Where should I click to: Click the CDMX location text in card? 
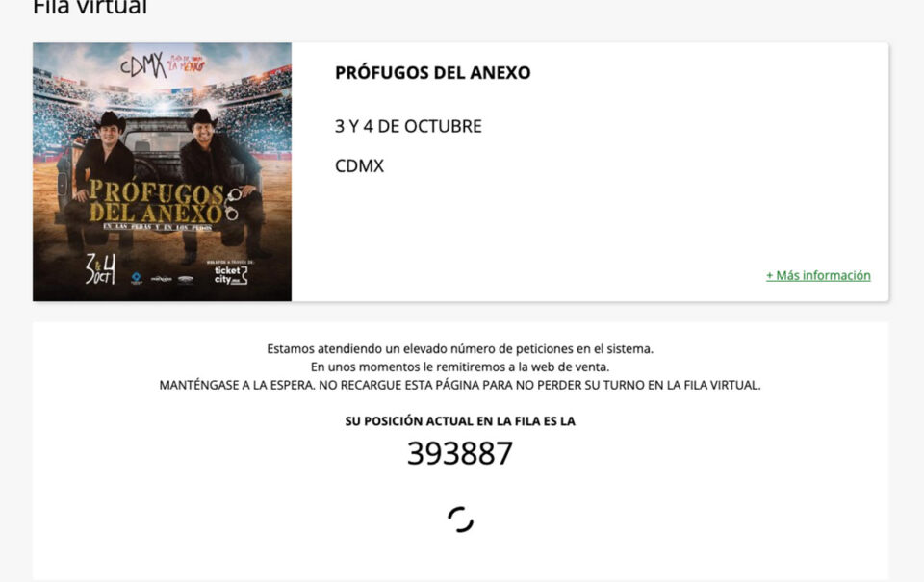[359, 166]
